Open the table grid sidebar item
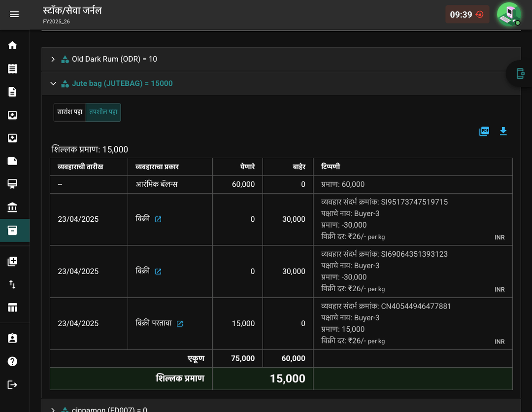 point(12,308)
